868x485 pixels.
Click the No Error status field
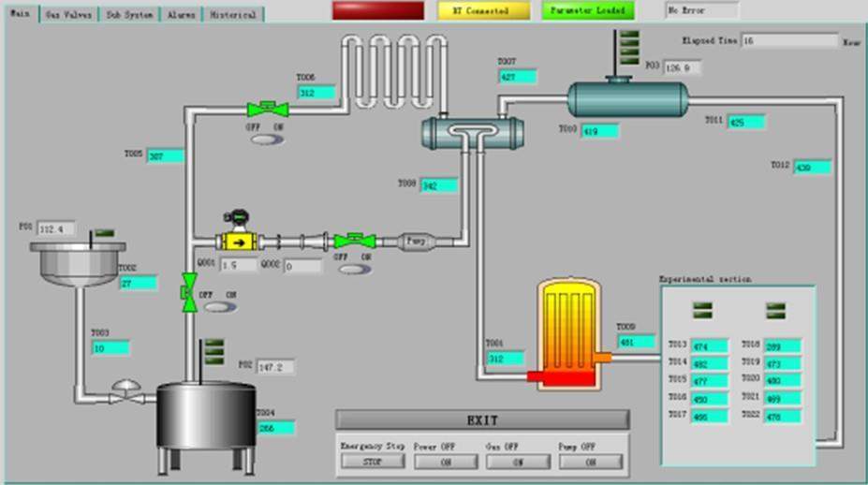[x=702, y=10]
